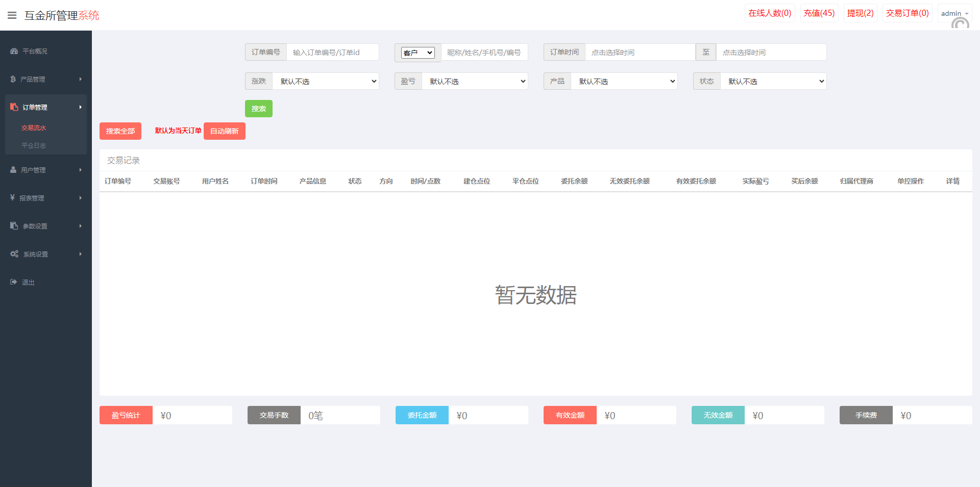Toggle the 自动刷新 auto-refresh button
The height and width of the screenshot is (487, 980).
pyautogui.click(x=224, y=131)
